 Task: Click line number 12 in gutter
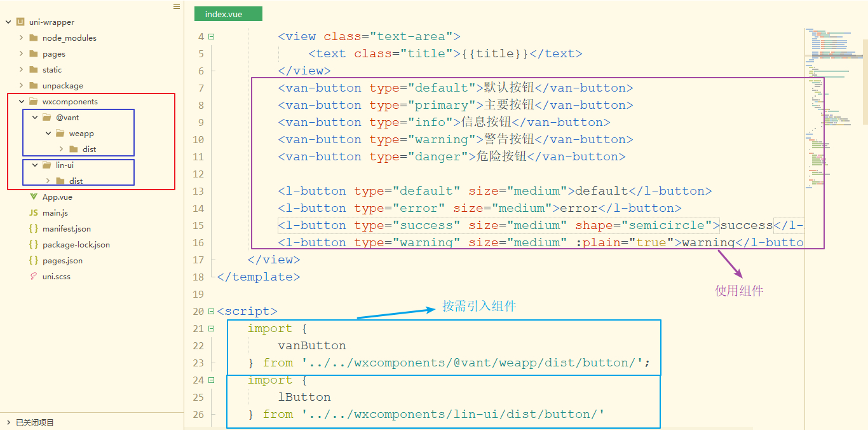[x=198, y=174]
